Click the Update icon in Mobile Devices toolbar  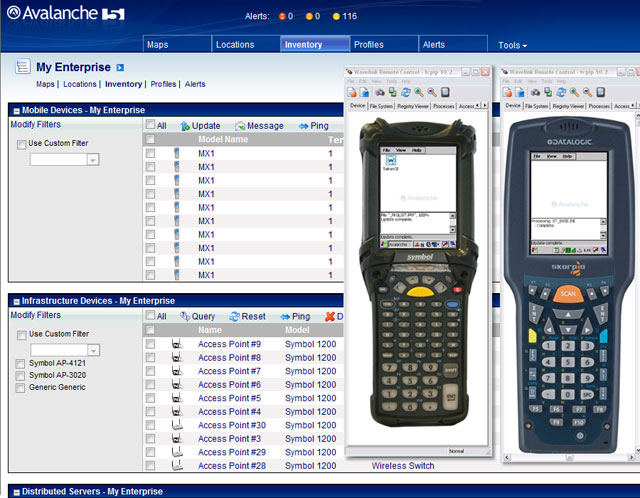pyautogui.click(x=186, y=126)
